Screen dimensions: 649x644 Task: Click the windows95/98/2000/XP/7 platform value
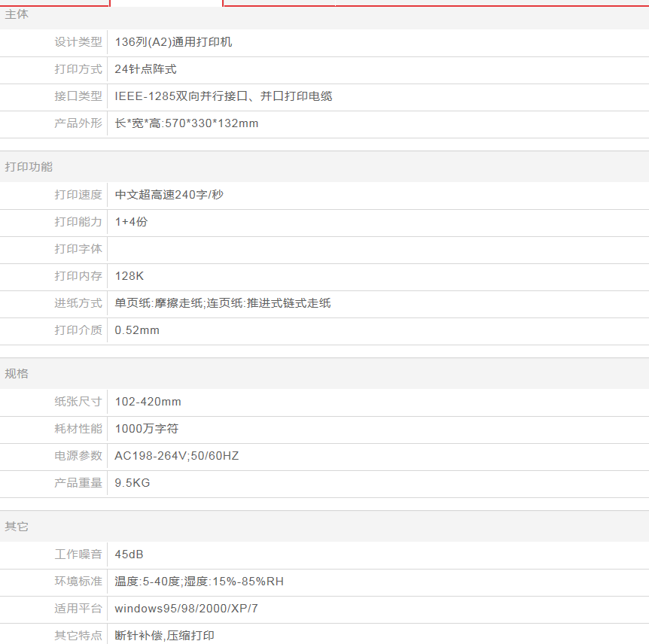click(186, 609)
